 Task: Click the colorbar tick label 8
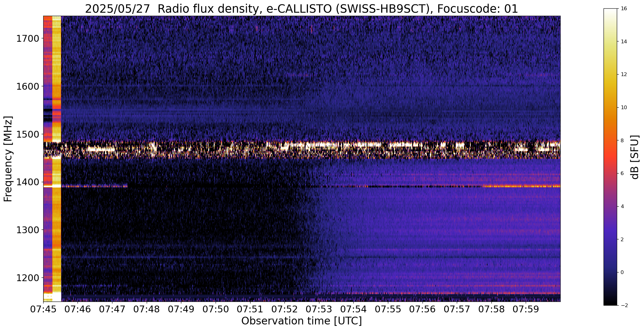pos(622,140)
